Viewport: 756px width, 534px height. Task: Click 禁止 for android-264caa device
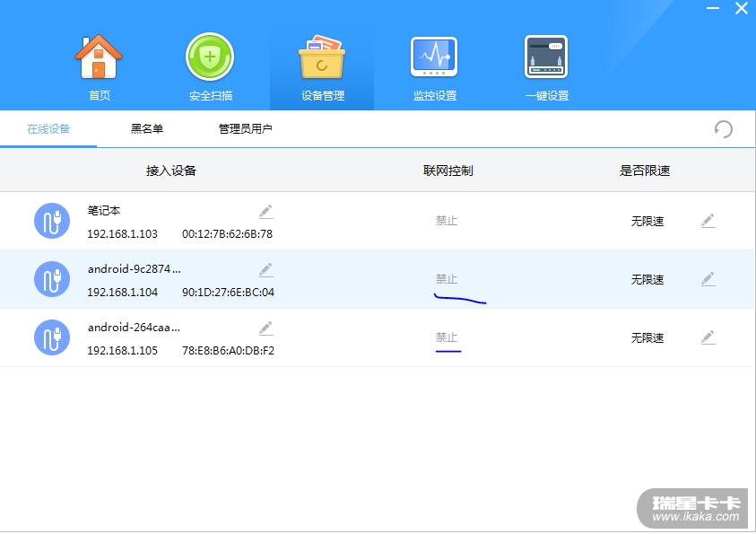point(447,337)
